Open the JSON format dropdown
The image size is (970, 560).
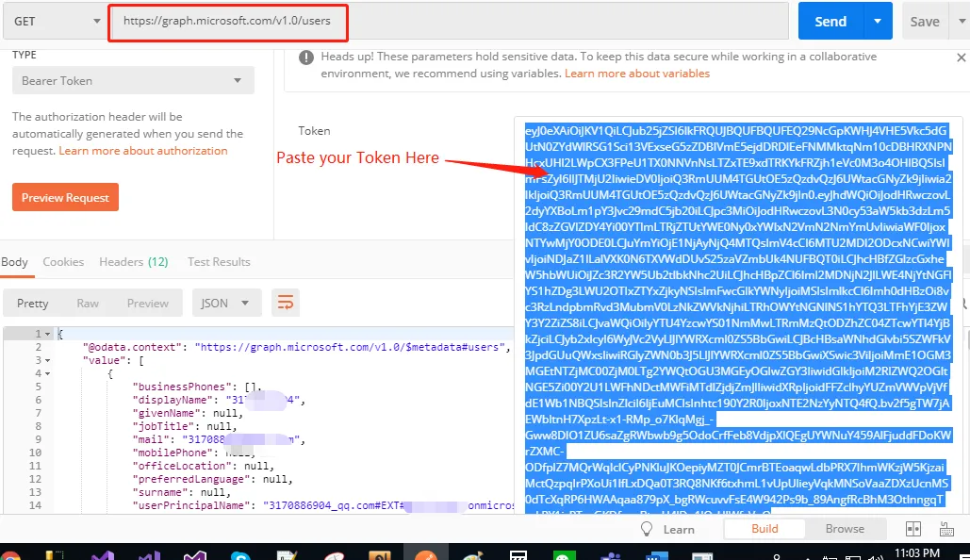(x=226, y=304)
